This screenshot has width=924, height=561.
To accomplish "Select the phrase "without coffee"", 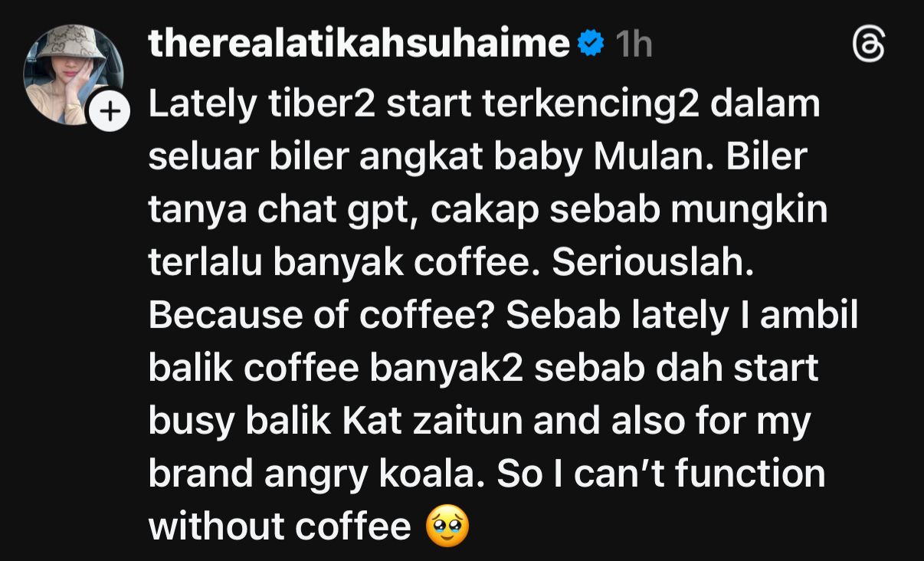I will tap(280, 527).
